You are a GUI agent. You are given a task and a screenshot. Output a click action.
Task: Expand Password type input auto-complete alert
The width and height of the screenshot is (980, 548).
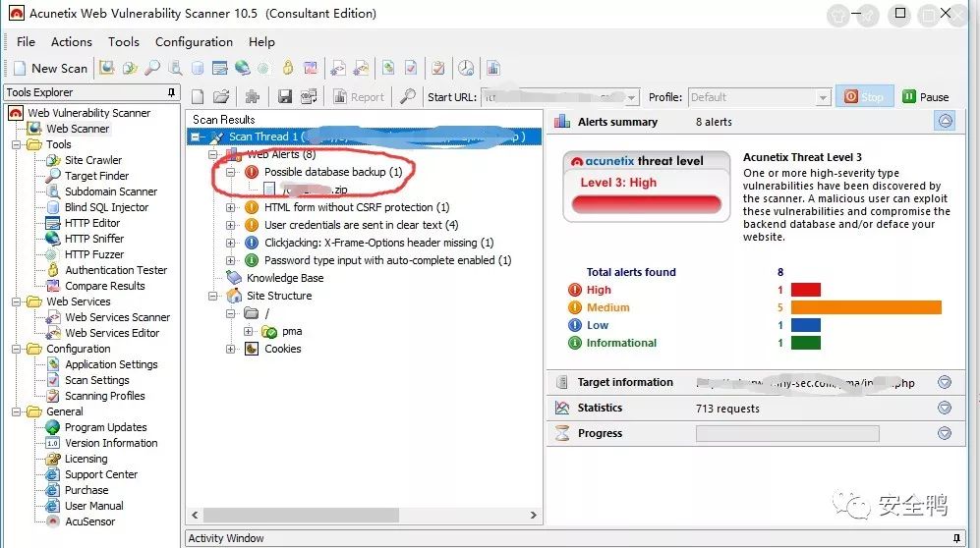[231, 260]
